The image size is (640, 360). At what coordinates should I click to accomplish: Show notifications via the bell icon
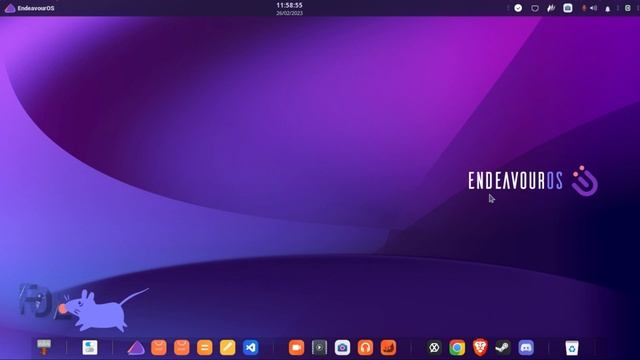click(x=608, y=9)
